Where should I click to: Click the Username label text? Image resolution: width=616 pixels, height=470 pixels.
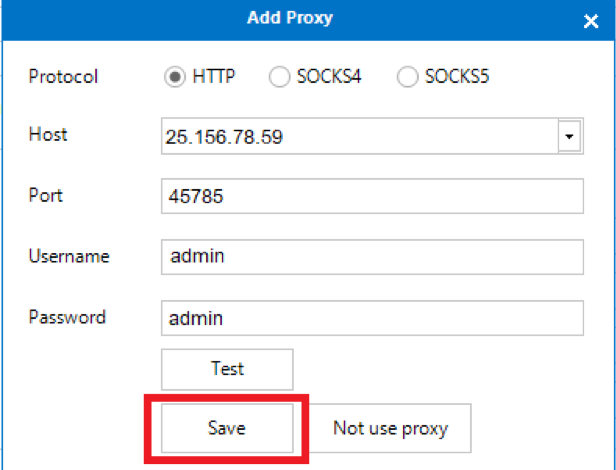[69, 256]
